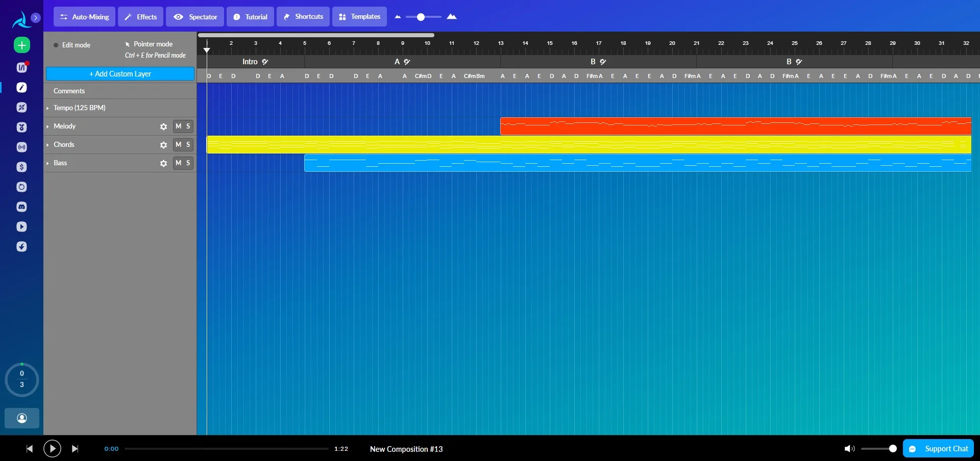Viewport: 980px width, 461px height.
Task: Open the Discord community icon
Action: pyautogui.click(x=21, y=207)
